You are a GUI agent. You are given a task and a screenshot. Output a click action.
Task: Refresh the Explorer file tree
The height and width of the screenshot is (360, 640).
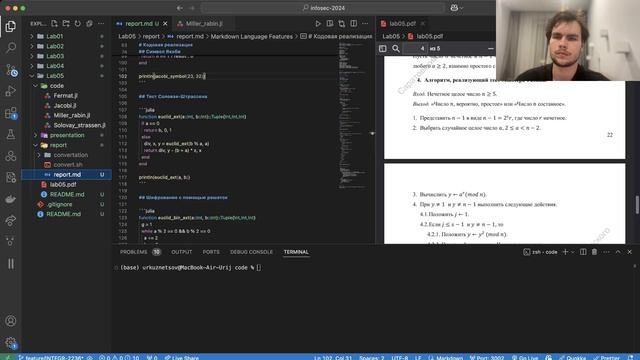[x=78, y=24]
